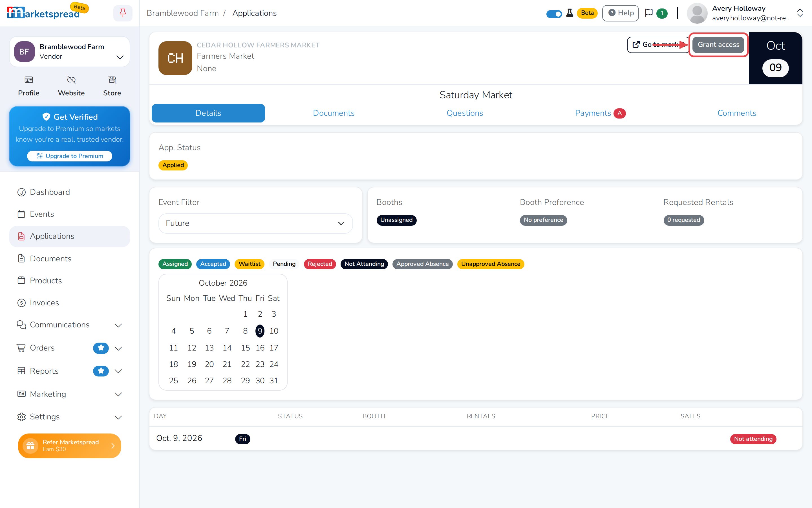Click the pin sidebar icon
This screenshot has height=508, width=812.
(123, 13)
